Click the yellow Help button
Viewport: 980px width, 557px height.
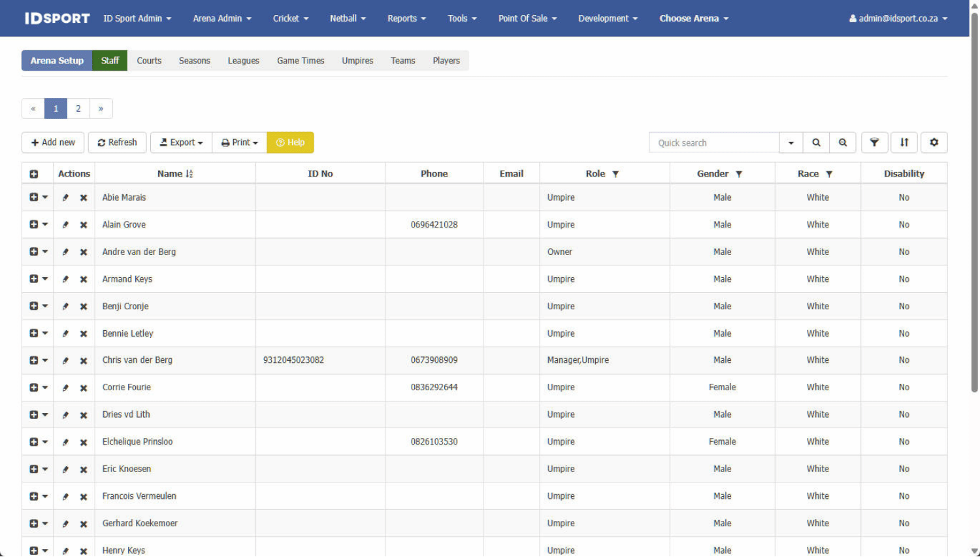(x=290, y=143)
